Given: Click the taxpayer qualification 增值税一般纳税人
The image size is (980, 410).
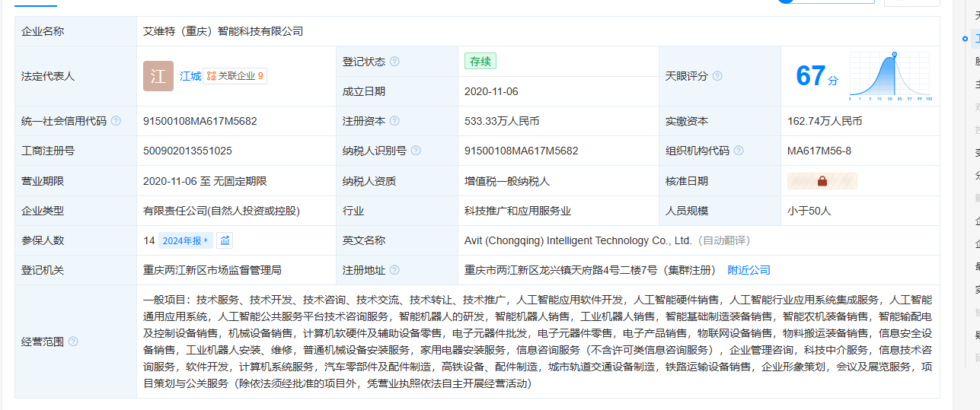Looking at the screenshot, I should tap(507, 181).
